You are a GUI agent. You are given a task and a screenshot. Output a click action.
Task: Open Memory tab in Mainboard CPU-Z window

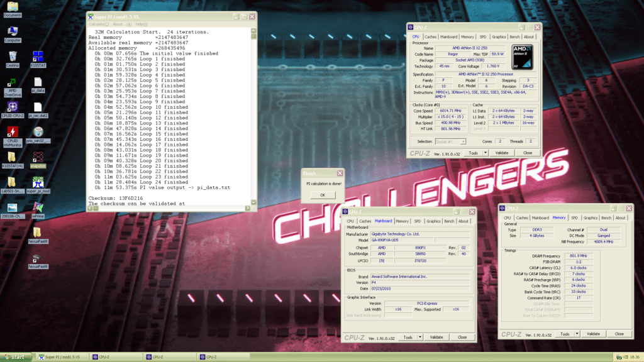pyautogui.click(x=402, y=221)
